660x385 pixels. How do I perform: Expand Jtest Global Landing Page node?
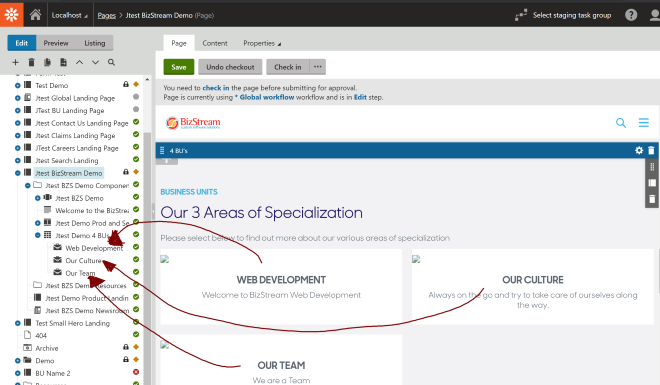18,98
